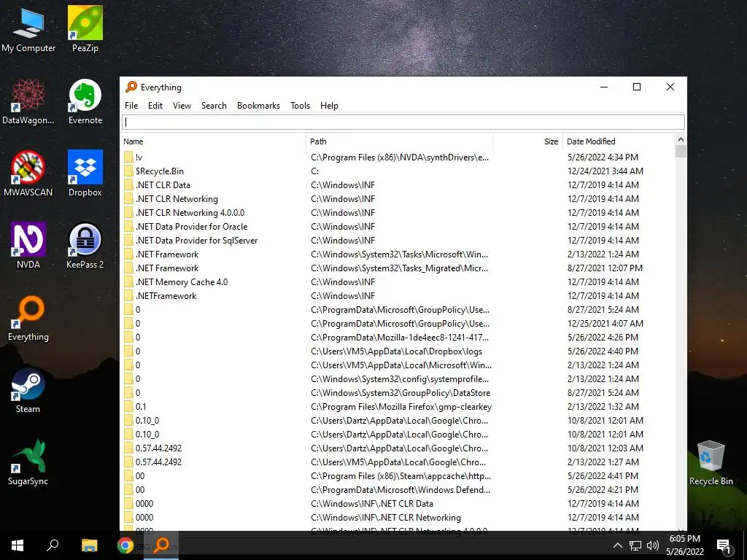Click date "5/26/2022 4:34 PM"
This screenshot has height=560, width=747.
click(x=603, y=157)
